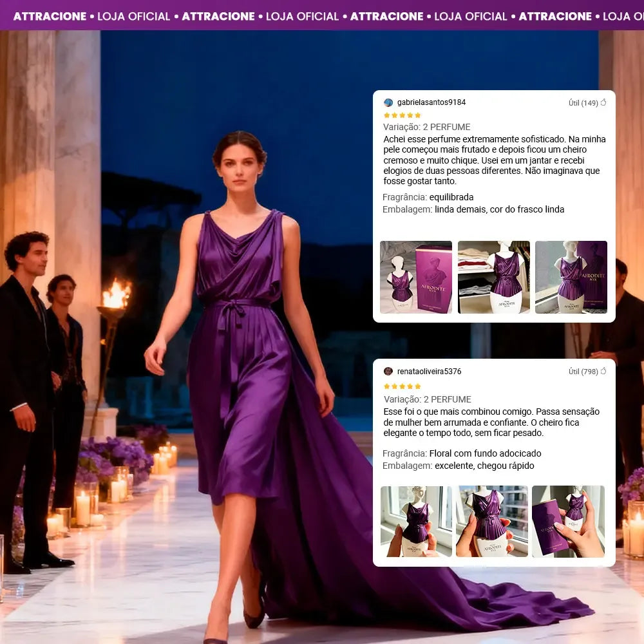Click renataoliveira5376 profile avatar
Screen dimensions: 644x644
[388, 372]
